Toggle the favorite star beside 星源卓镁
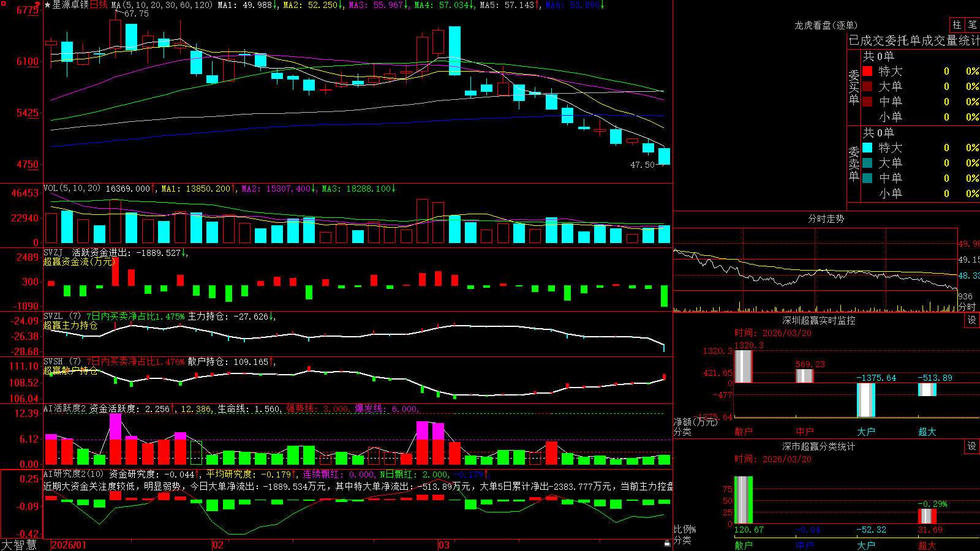 click(47, 5)
